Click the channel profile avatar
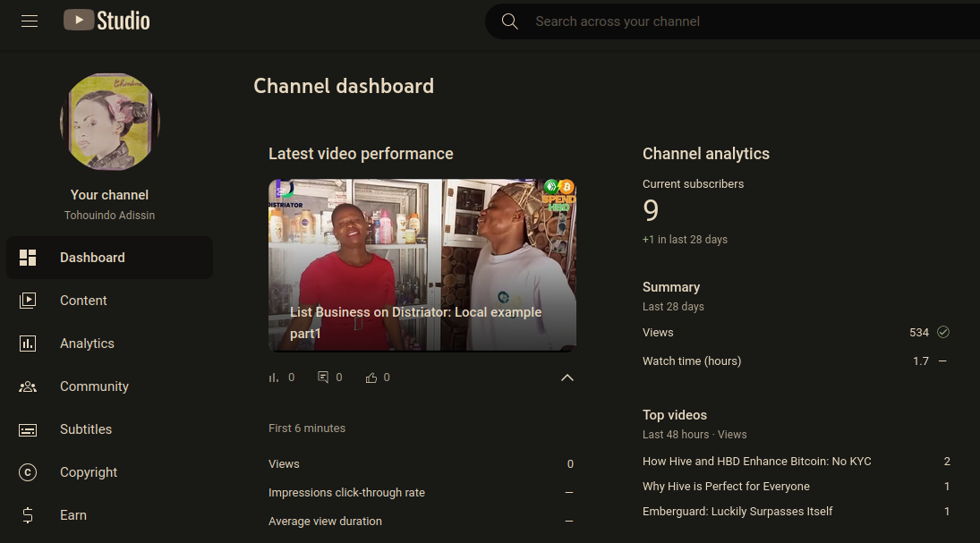The height and width of the screenshot is (543, 980). coord(110,122)
